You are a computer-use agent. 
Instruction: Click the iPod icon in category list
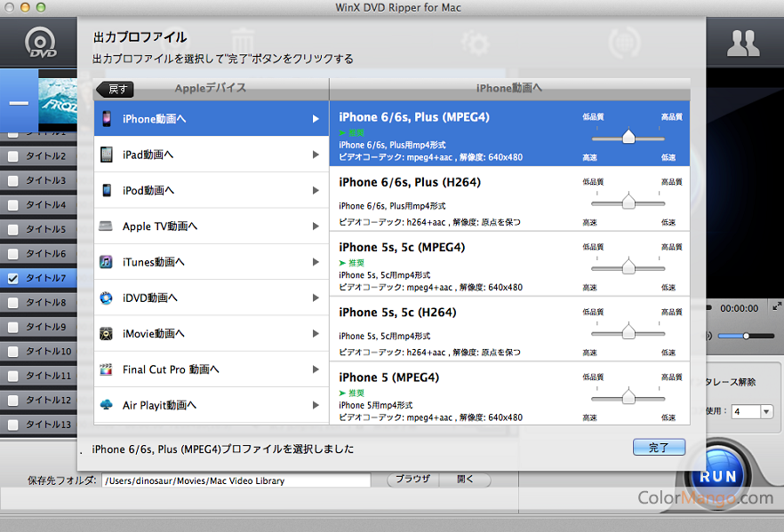tap(107, 190)
